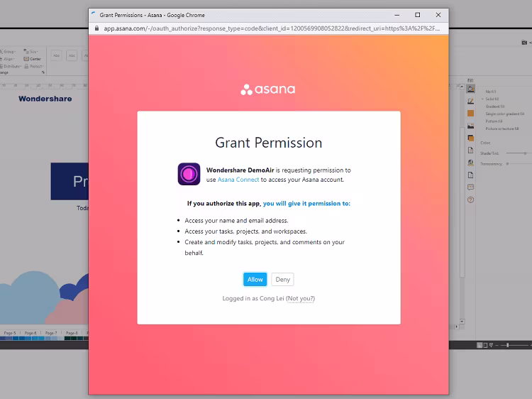Switch to the Page-7 tab
The image size is (532, 399).
[51, 333]
